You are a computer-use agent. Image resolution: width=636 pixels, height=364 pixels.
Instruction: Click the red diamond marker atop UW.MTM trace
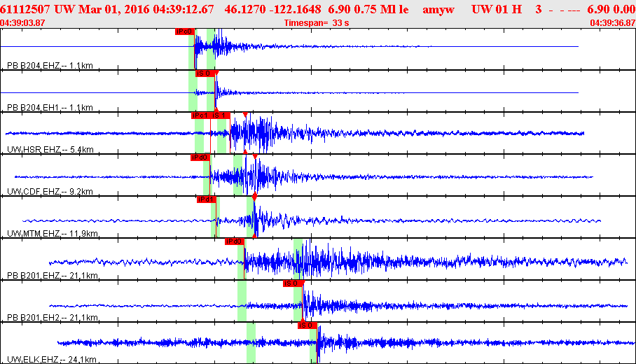[254, 197]
